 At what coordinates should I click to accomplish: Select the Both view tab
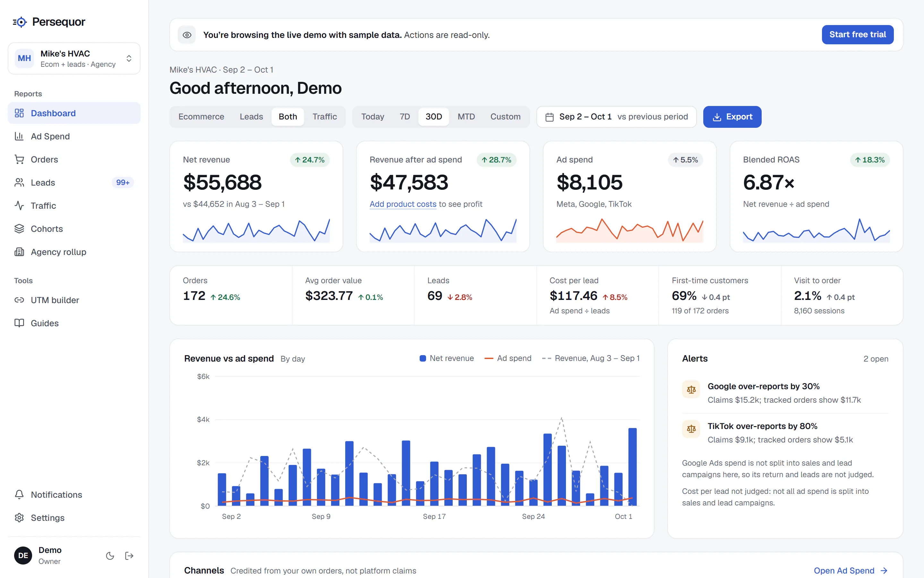tap(287, 117)
